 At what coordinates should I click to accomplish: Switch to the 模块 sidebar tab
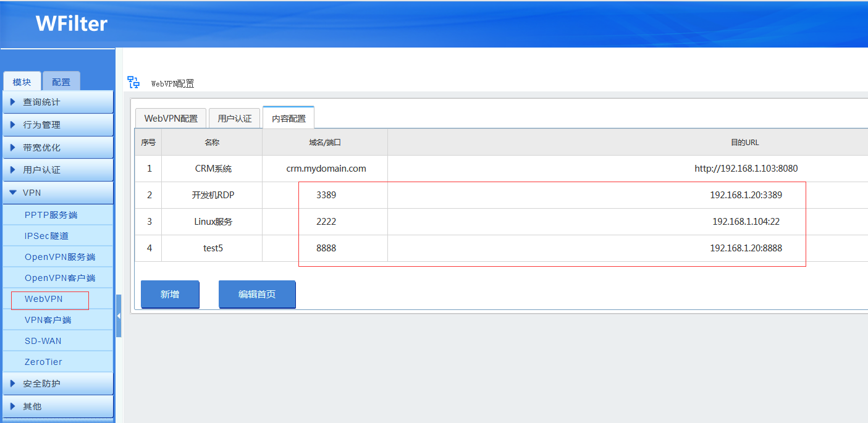(x=22, y=82)
